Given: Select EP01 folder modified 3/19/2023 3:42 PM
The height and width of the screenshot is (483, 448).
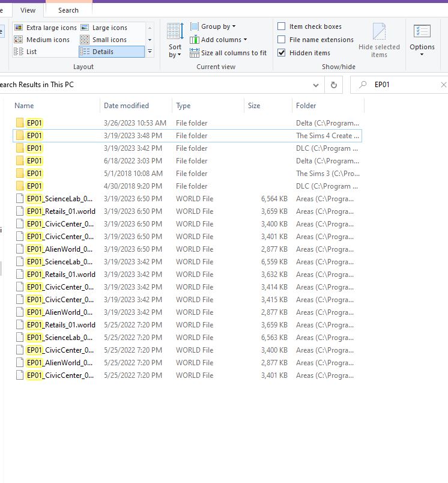Looking at the screenshot, I should click(x=187, y=148).
